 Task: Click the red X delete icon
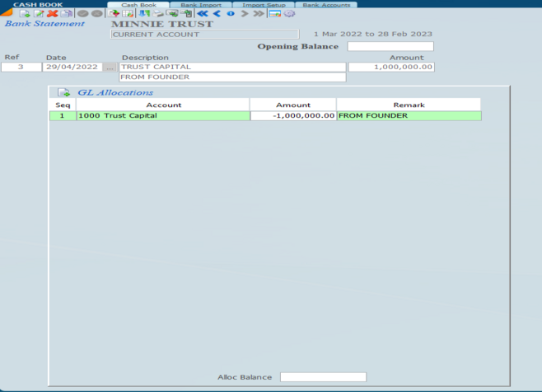53,14
